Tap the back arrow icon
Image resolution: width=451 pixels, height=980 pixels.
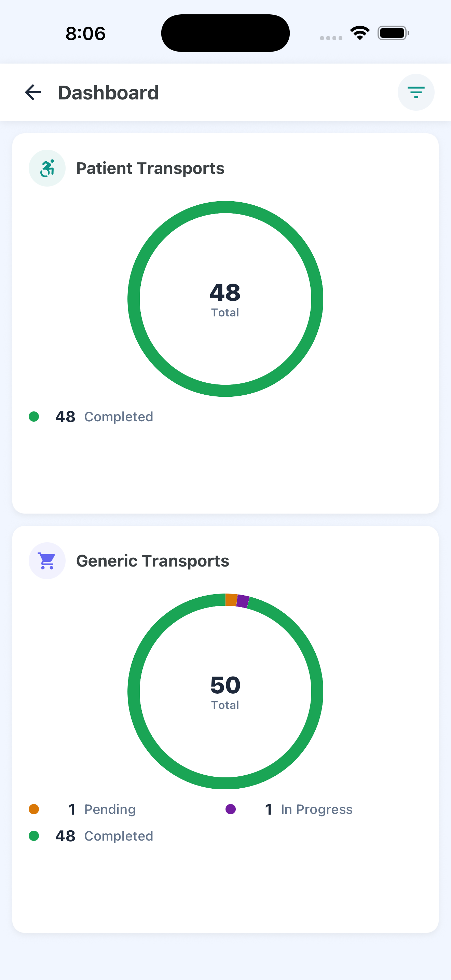[33, 93]
